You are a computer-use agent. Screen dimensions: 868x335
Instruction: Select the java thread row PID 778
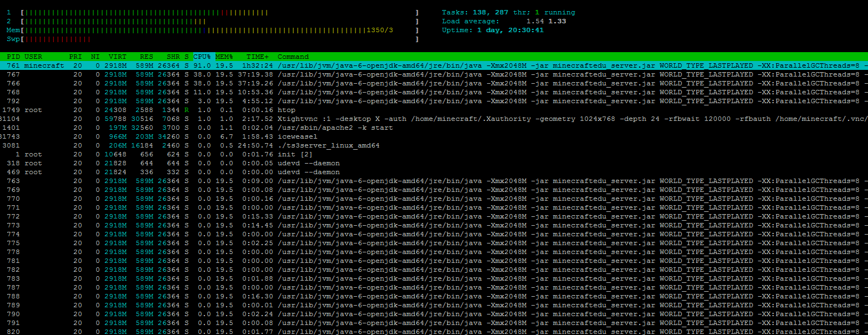pyautogui.click(x=434, y=252)
